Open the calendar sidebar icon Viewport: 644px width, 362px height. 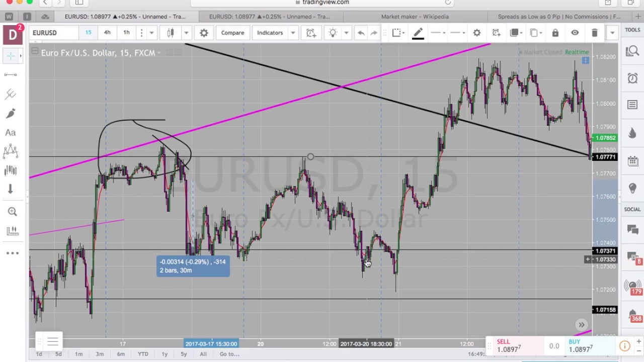pos(632,161)
